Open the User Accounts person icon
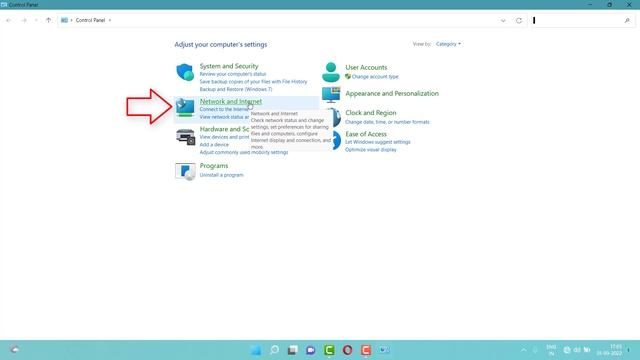 coord(331,72)
